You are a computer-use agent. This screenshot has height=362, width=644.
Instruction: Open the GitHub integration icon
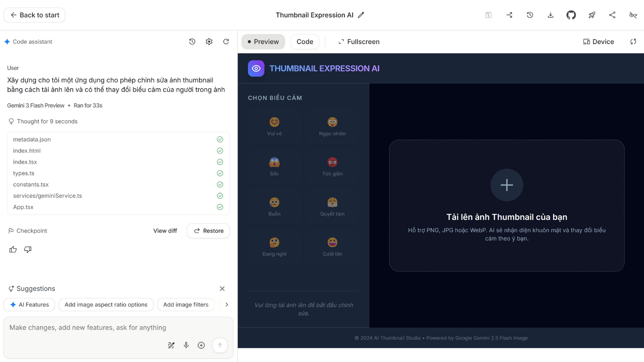click(571, 15)
